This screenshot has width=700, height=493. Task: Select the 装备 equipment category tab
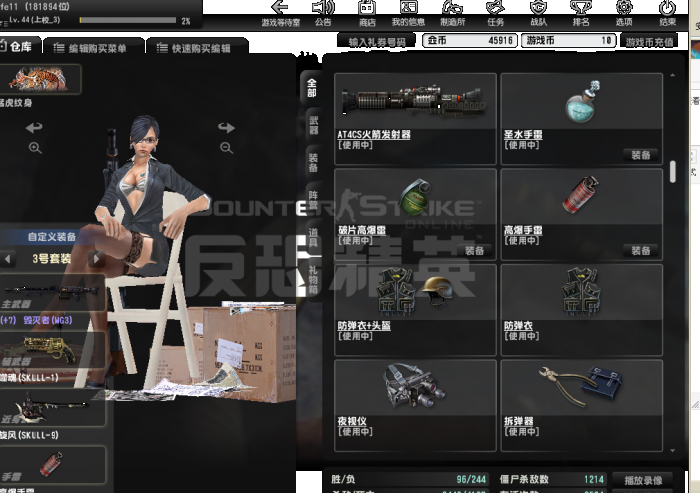click(313, 162)
